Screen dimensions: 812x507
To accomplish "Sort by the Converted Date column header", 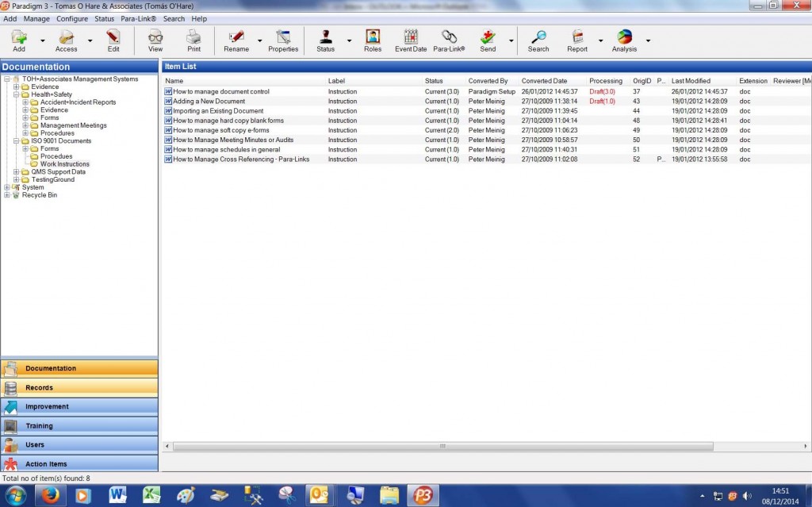I will 544,81.
